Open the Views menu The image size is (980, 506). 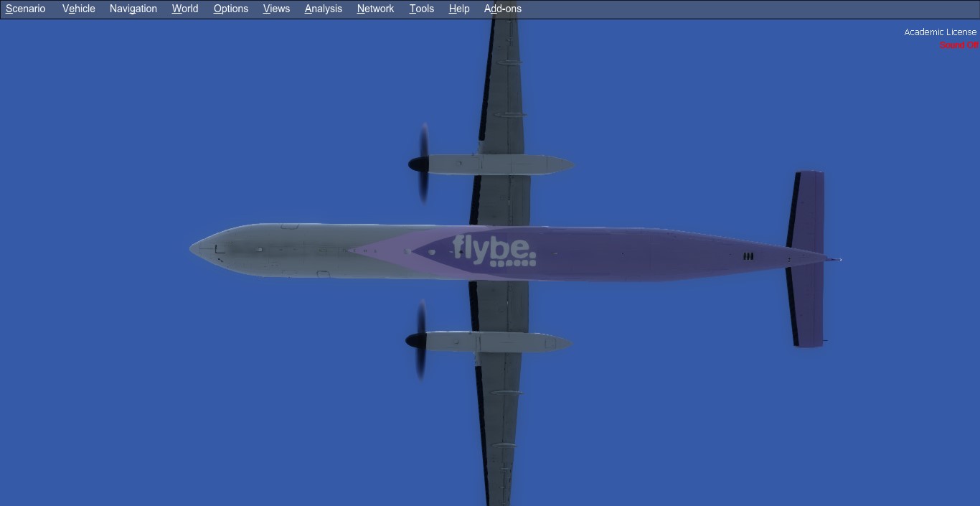click(x=276, y=9)
